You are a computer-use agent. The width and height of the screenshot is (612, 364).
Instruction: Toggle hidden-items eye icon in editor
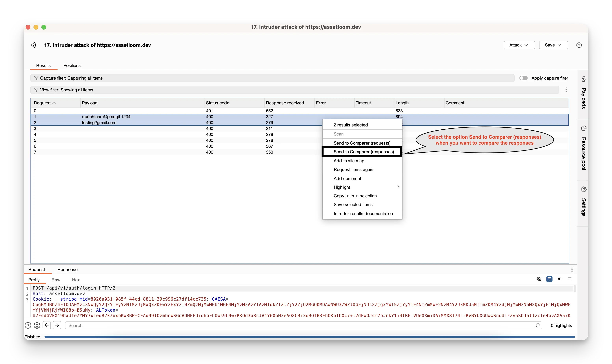click(539, 279)
